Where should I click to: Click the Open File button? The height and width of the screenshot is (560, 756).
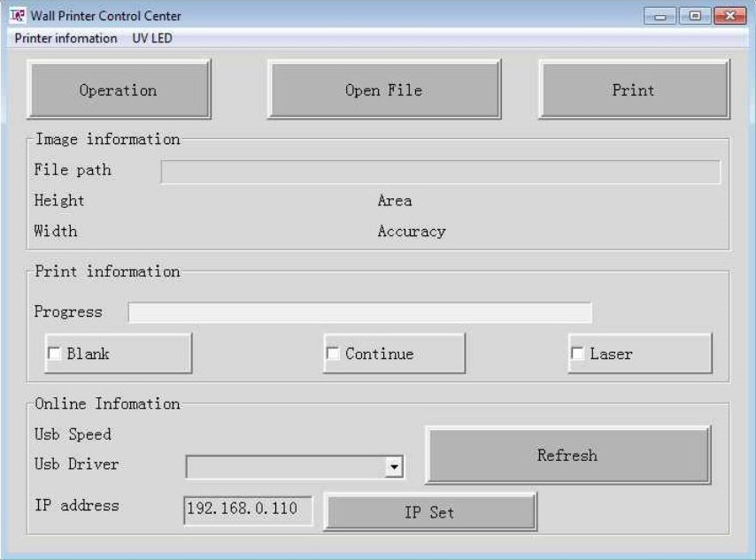384,89
